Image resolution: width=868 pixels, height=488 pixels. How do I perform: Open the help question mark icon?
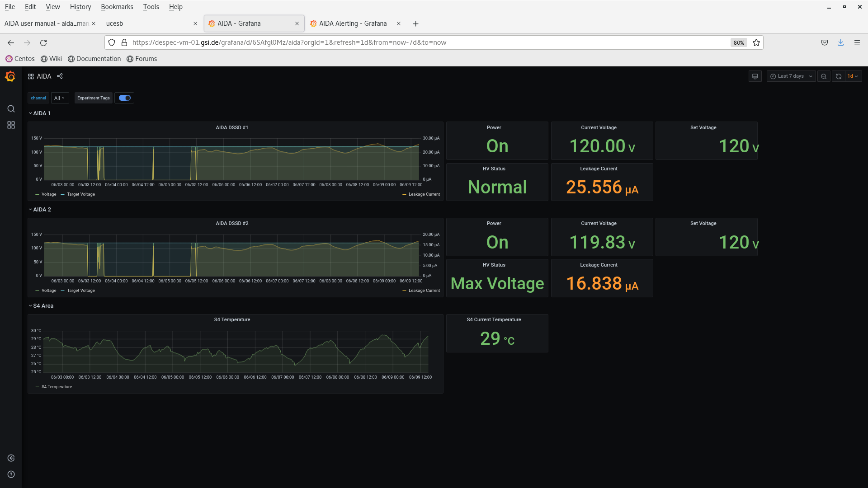[x=11, y=474]
